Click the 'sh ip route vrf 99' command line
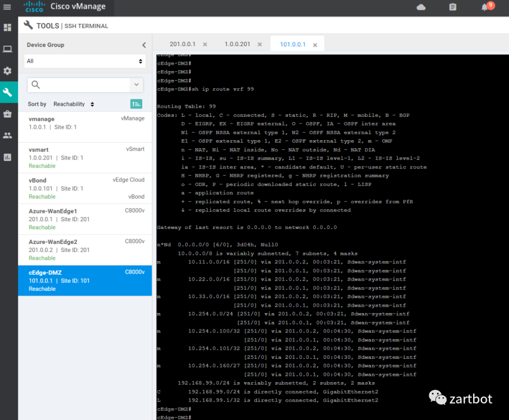The height and width of the screenshot is (420, 509). pyautogui.click(x=205, y=89)
